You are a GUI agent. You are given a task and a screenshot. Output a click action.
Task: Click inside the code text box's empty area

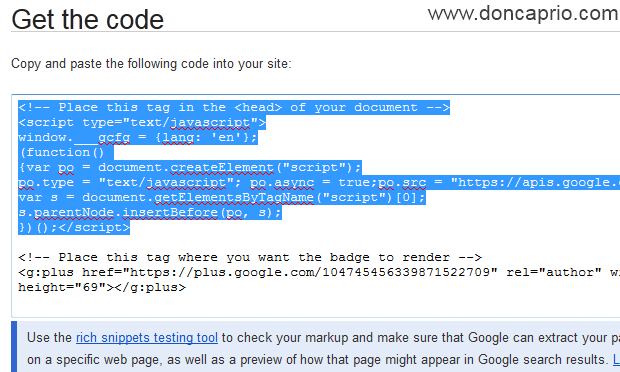click(316, 304)
